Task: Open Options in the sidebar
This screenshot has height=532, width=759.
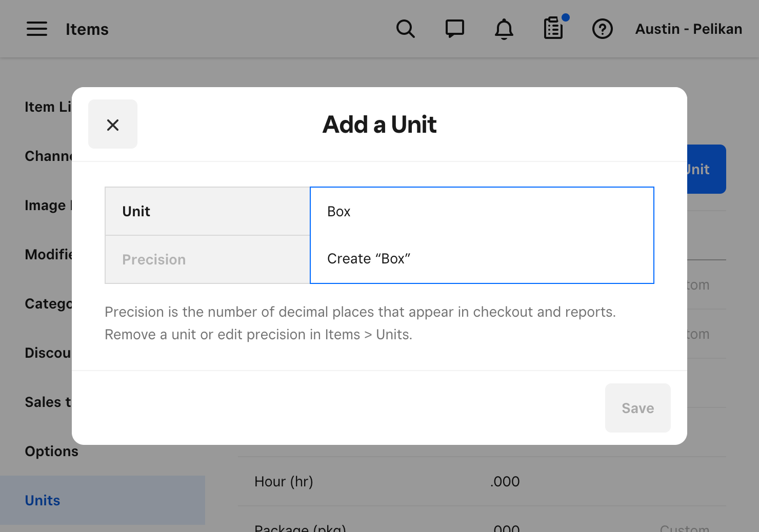Action: [x=52, y=451]
